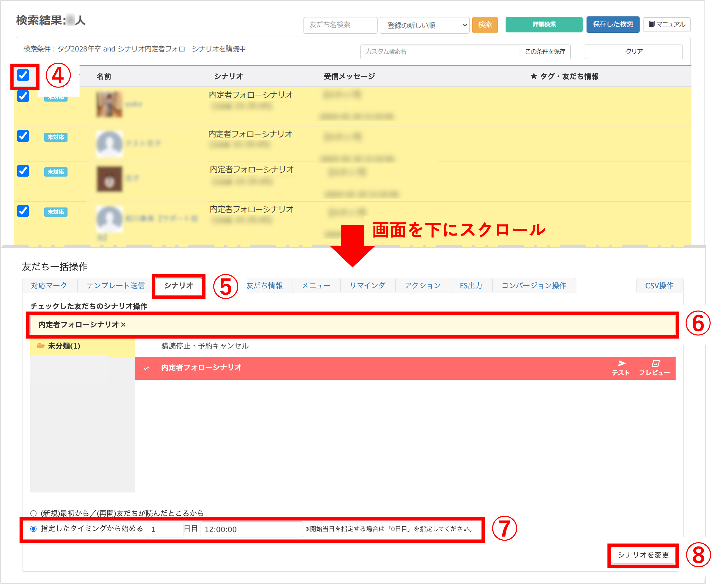Select 指定したタイミングから始める radio option
This screenshot has height=588, width=728.
click(x=33, y=529)
